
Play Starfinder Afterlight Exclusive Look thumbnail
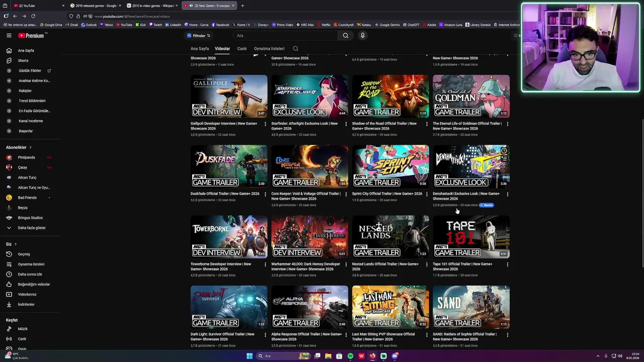point(309,97)
